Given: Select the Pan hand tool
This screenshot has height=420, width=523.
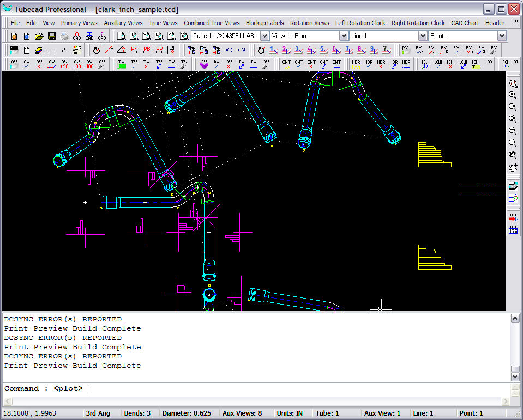Looking at the screenshot, I should point(513,167).
